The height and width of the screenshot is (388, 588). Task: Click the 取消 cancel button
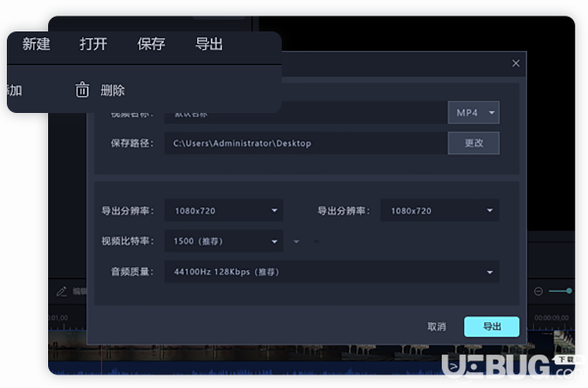[x=437, y=327]
